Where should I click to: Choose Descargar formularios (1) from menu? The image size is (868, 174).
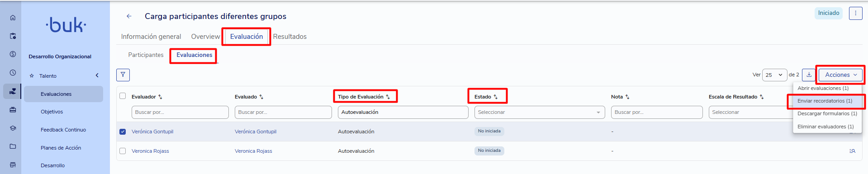(x=827, y=113)
